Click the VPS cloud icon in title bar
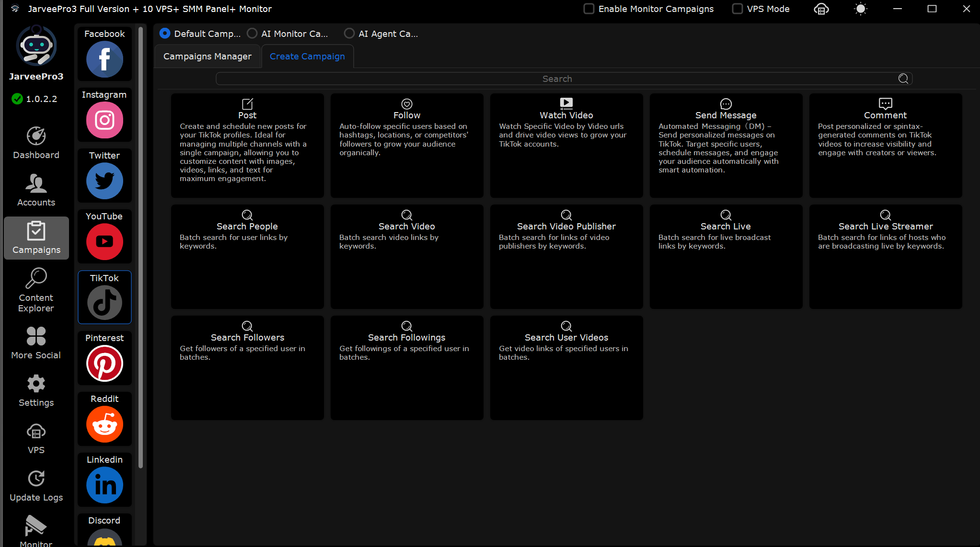 click(x=821, y=9)
